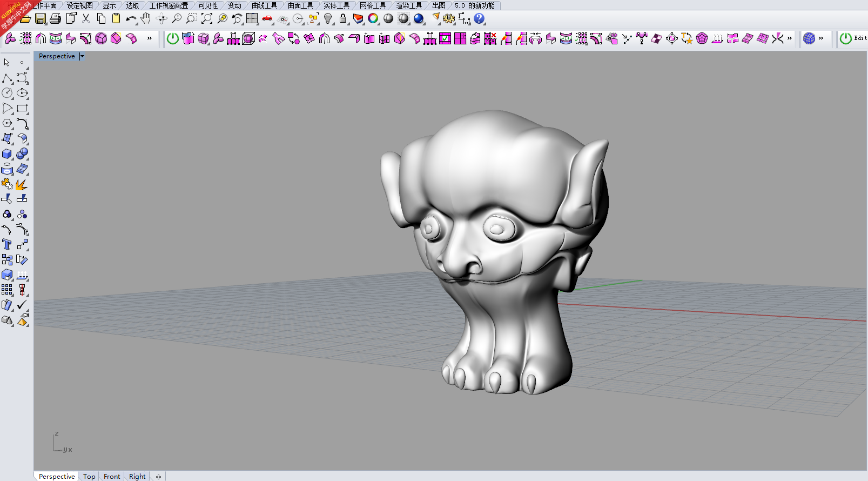
Task: Open file with the folder icon
Action: [25, 19]
